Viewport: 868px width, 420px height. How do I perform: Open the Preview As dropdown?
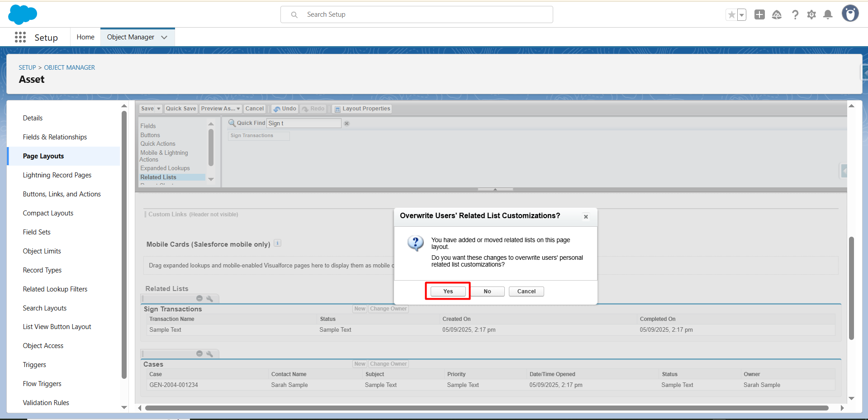pyautogui.click(x=220, y=109)
